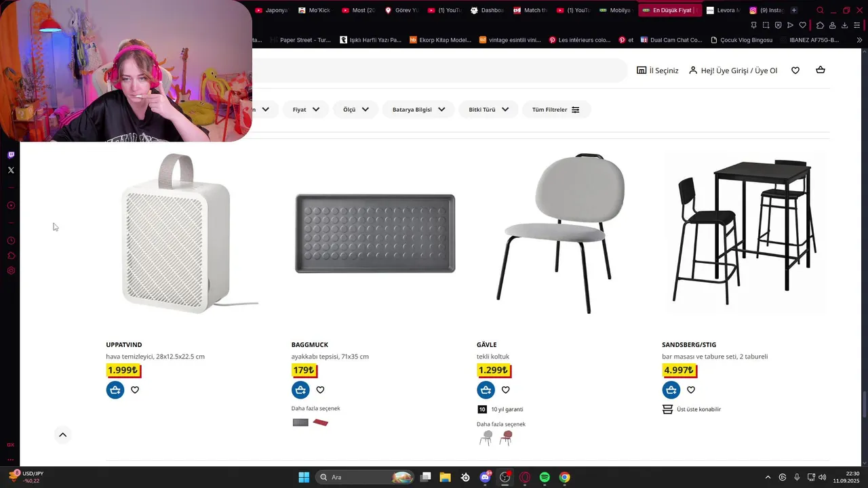
Task: Switch to the Dashboard browser tab
Action: click(x=488, y=10)
